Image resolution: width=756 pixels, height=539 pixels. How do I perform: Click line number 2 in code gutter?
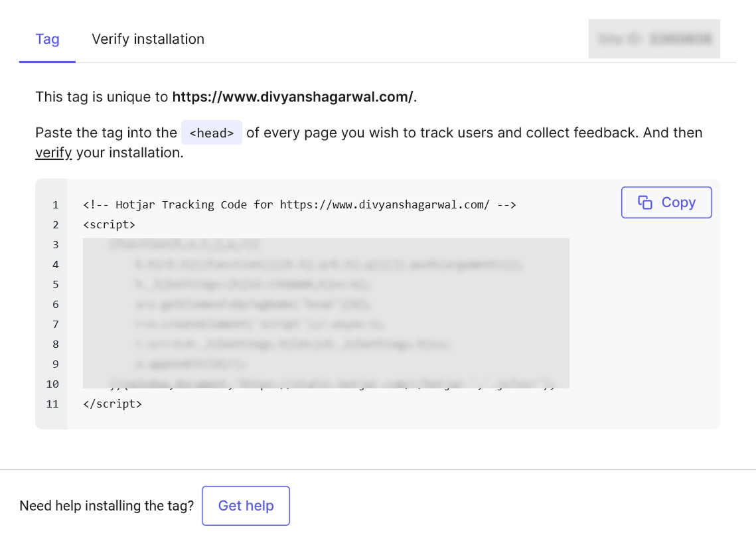coord(56,224)
